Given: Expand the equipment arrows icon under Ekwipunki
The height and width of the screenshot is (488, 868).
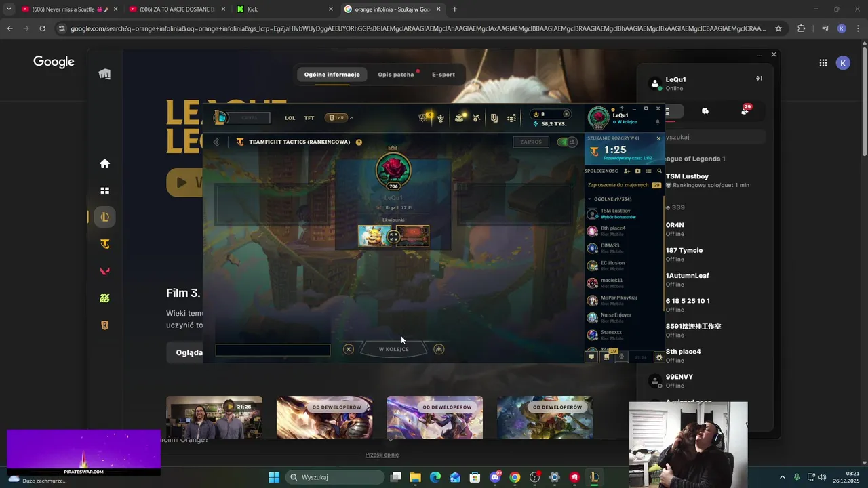Looking at the screenshot, I should (393, 237).
